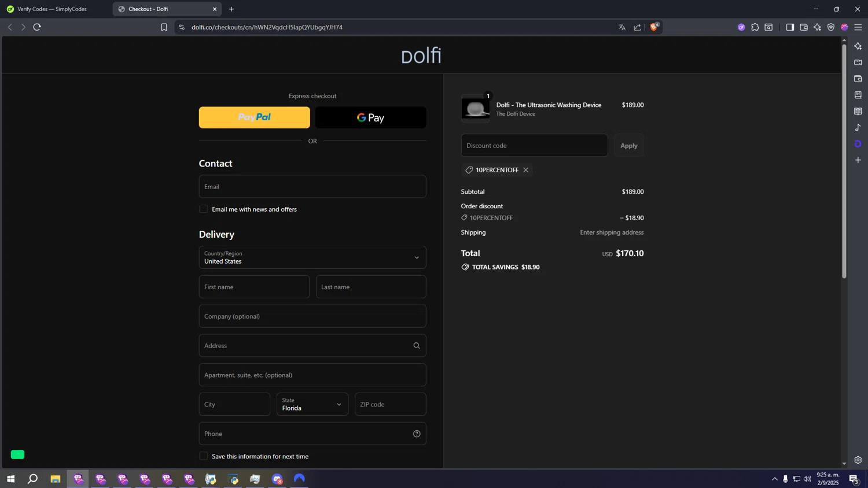Focus the Email input field
This screenshot has width=868, height=488.
312,187
